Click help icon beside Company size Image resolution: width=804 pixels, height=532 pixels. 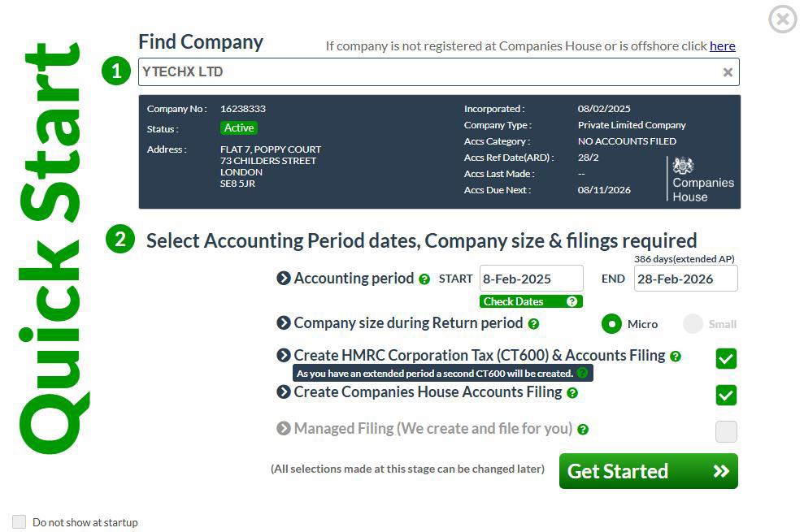point(533,324)
